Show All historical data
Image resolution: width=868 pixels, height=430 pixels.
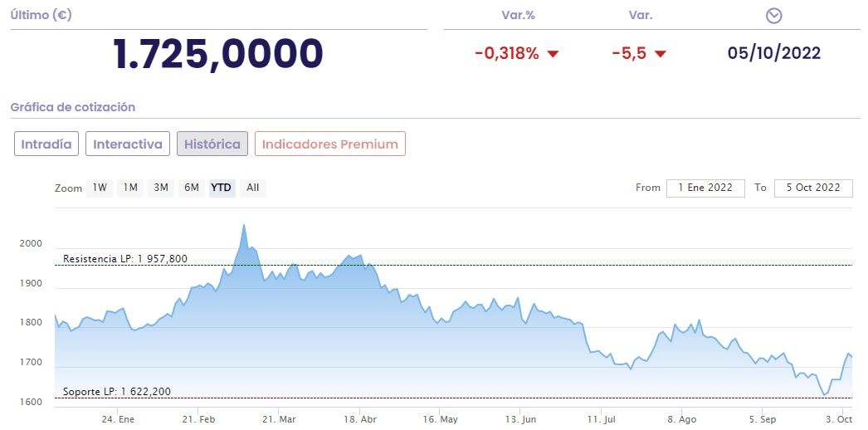253,188
